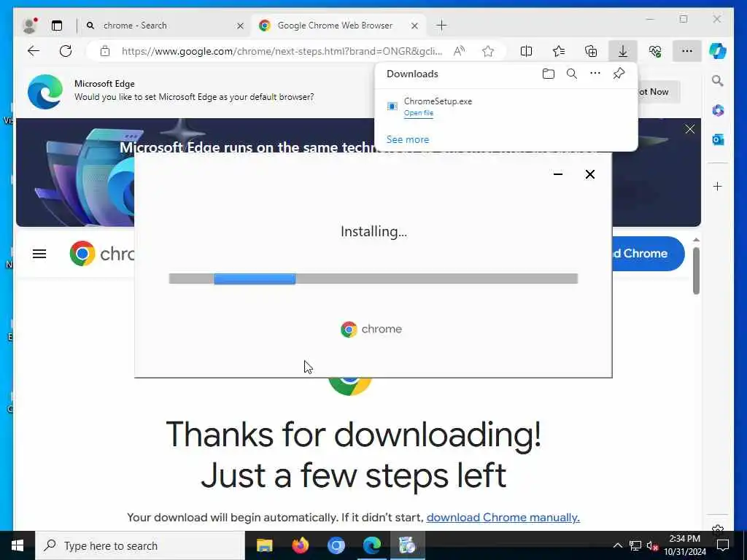Add sidebar app plus icon
The image size is (747, 560).
point(718,186)
